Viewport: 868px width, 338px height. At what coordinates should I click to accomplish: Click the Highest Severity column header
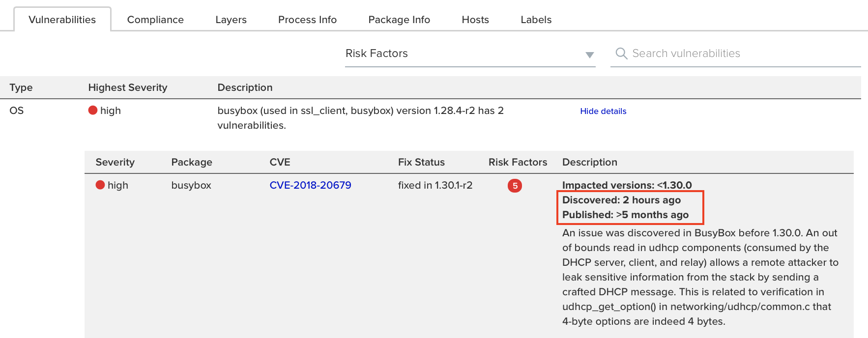click(x=128, y=87)
